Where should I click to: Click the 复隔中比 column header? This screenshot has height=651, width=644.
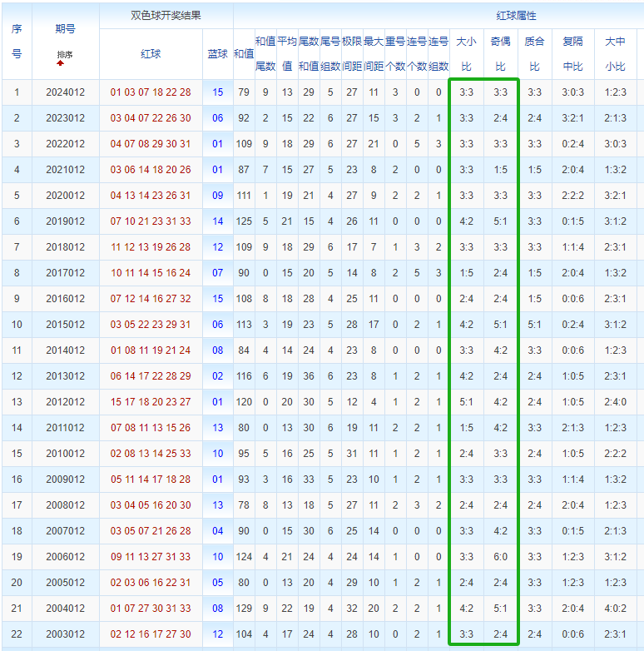pos(573,54)
